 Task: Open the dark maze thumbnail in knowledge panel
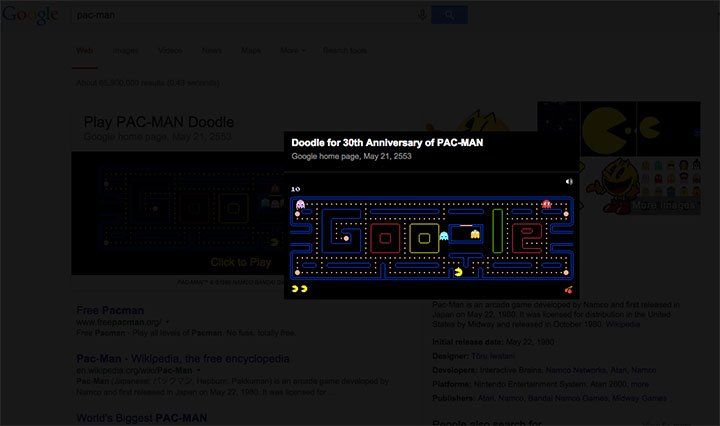pos(558,119)
